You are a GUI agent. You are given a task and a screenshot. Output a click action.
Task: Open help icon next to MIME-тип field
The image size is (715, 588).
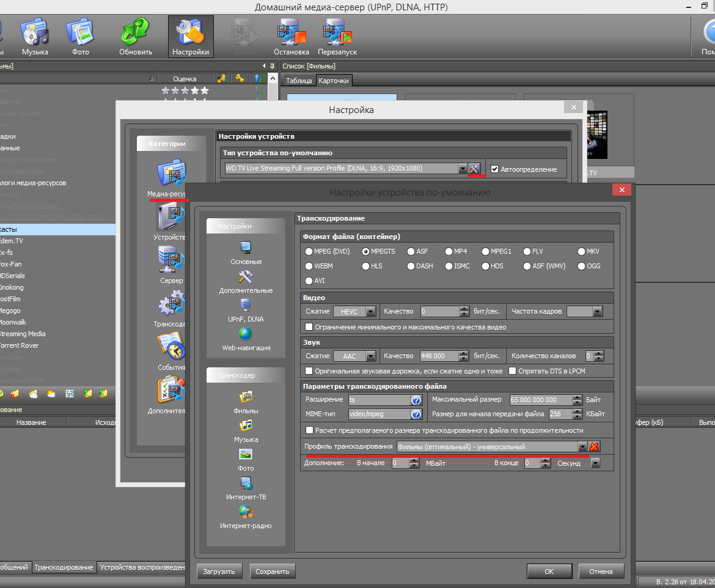point(416,414)
